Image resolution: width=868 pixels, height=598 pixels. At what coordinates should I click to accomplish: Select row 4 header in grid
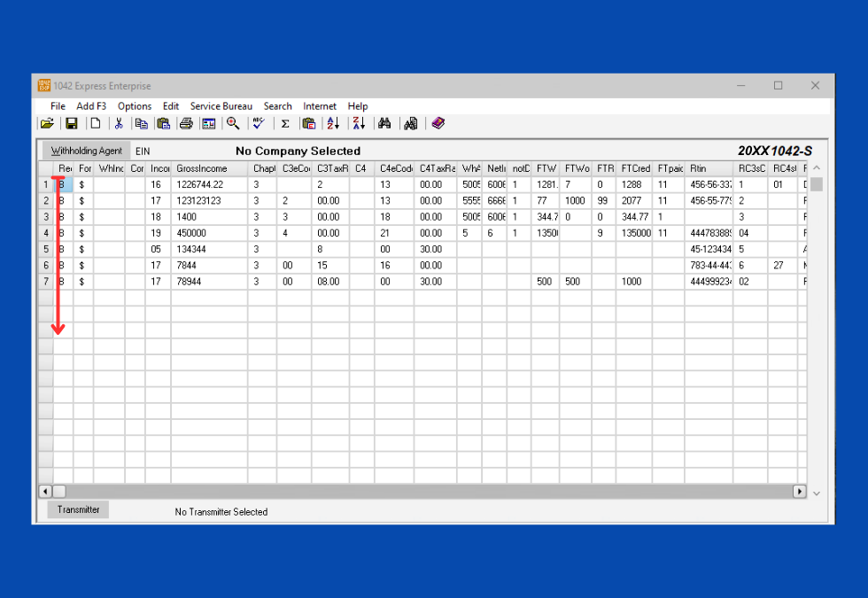point(46,233)
